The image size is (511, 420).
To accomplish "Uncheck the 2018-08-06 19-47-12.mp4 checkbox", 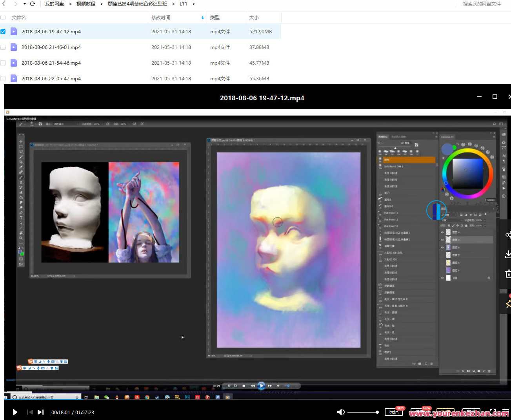I will pyautogui.click(x=3, y=32).
